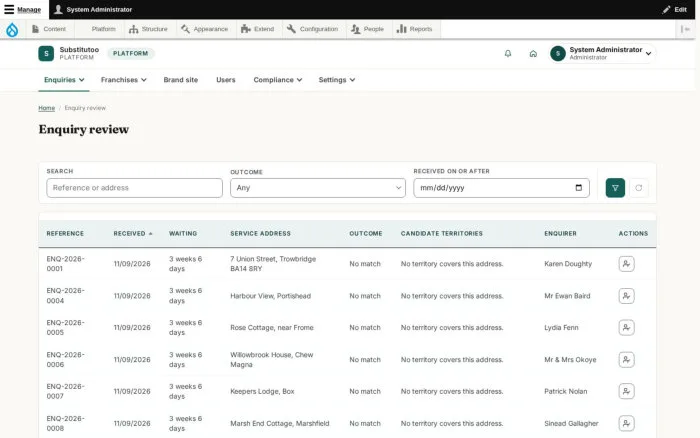The image size is (700, 438).
Task: Go to home via the house icon
Action: (533, 54)
